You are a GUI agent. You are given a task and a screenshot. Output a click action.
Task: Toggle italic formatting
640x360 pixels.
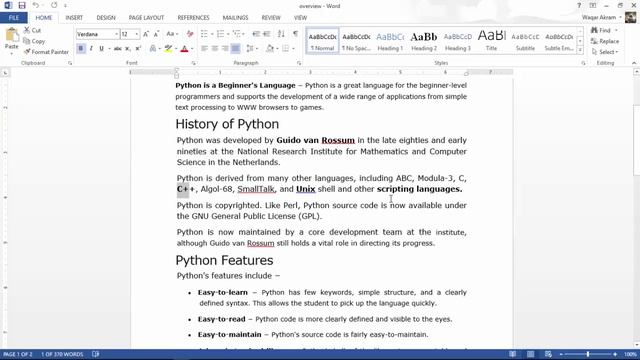pos(91,49)
